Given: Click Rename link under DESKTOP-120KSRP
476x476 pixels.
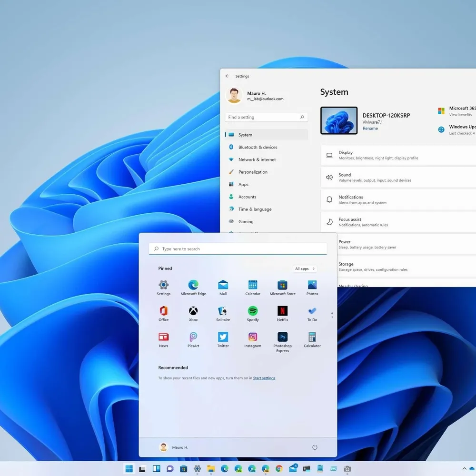Looking at the screenshot, I should click(370, 129).
